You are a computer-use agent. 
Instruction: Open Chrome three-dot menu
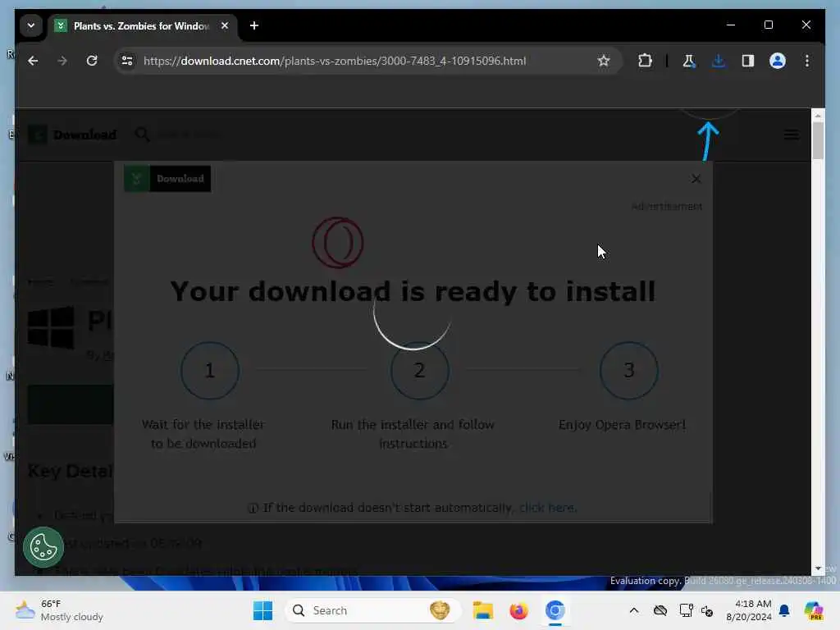click(x=807, y=61)
